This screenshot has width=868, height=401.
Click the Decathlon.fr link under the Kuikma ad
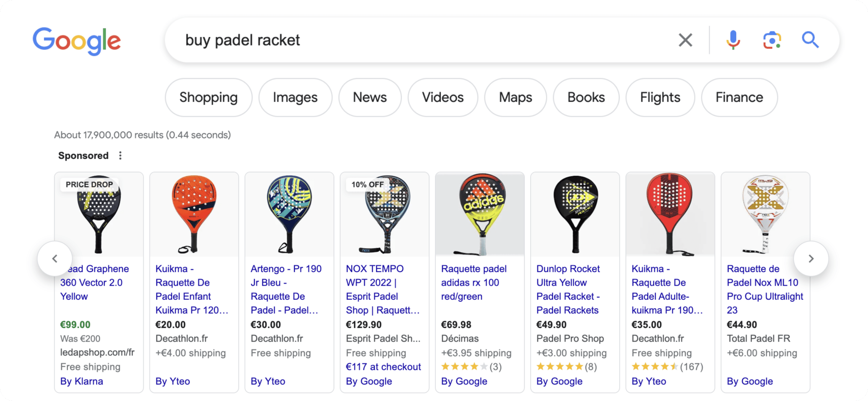(x=181, y=338)
